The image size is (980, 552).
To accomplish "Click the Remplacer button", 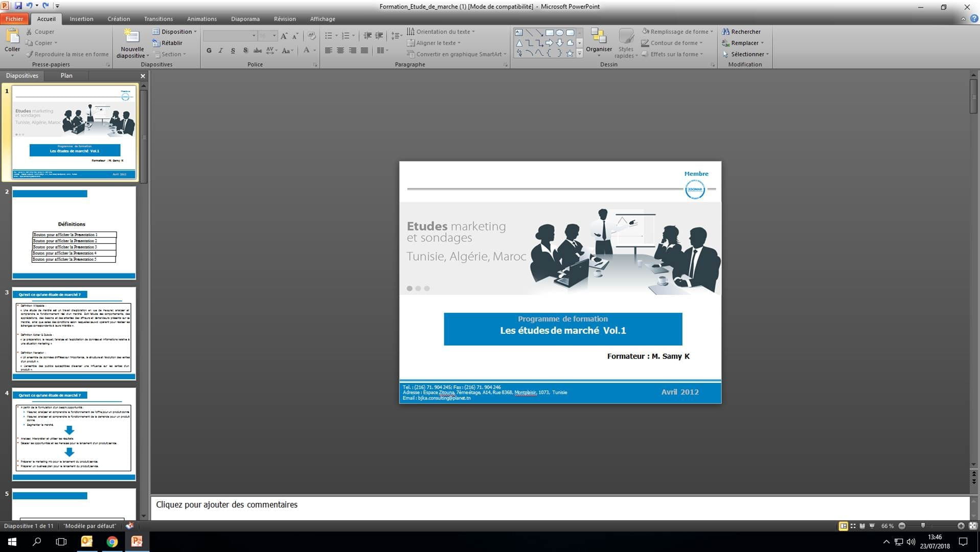I will point(742,43).
